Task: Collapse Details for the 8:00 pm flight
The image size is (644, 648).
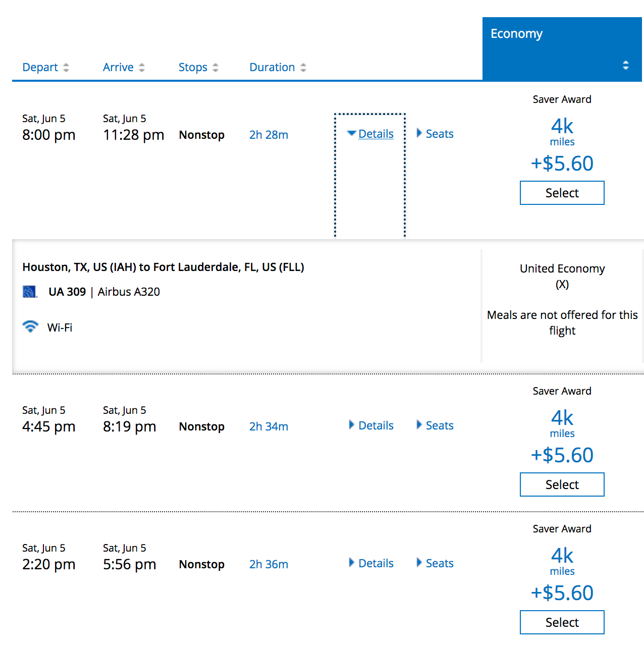Action: pyautogui.click(x=370, y=134)
